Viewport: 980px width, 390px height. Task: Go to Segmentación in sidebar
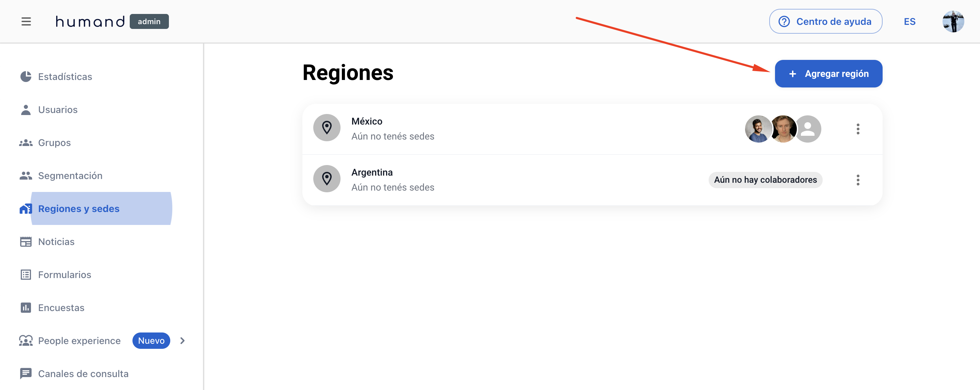[70, 176]
